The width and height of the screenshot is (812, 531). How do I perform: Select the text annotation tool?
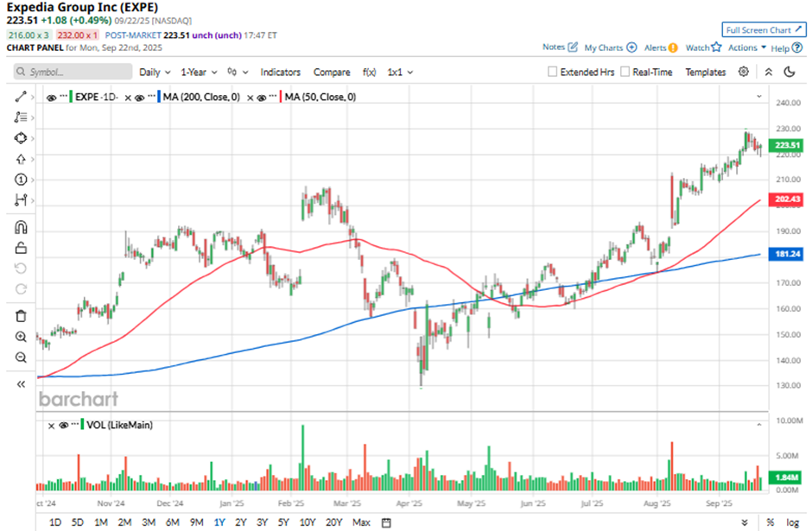(21, 117)
